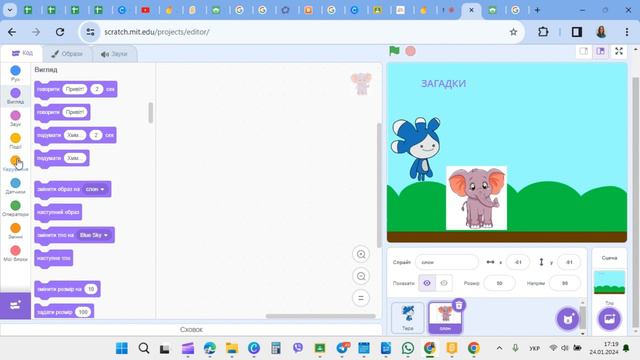Click the 'змінити розмір на 10' block
The image size is (640, 360).
(x=67, y=289)
